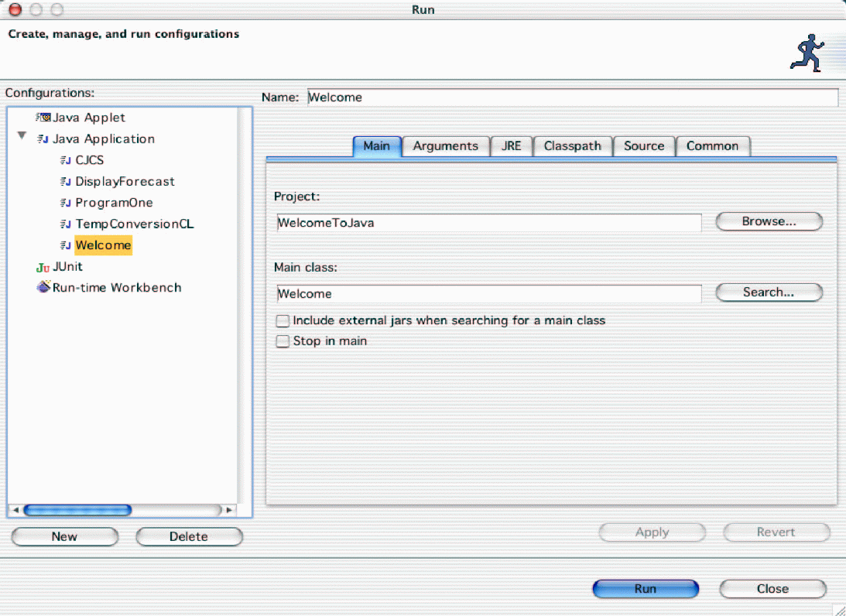846x616 pixels.
Task: Click Browse... to pick a project
Action: click(x=769, y=221)
